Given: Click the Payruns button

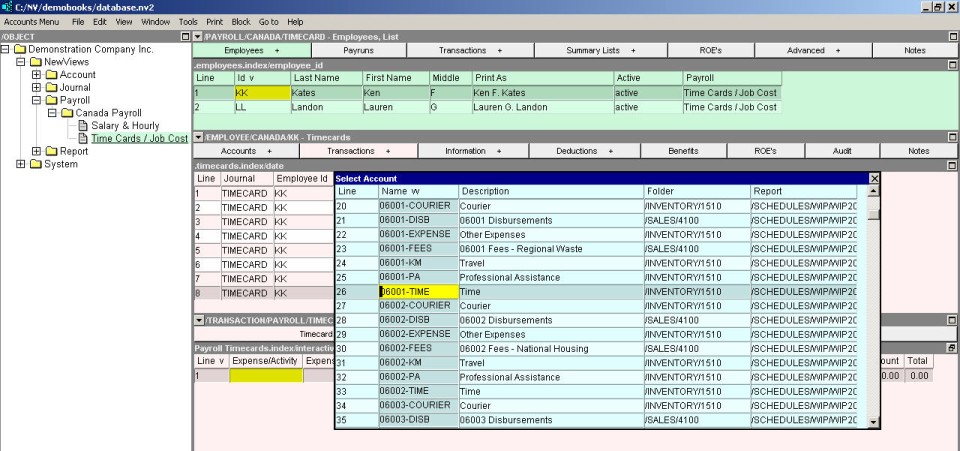Looking at the screenshot, I should click(x=358, y=50).
